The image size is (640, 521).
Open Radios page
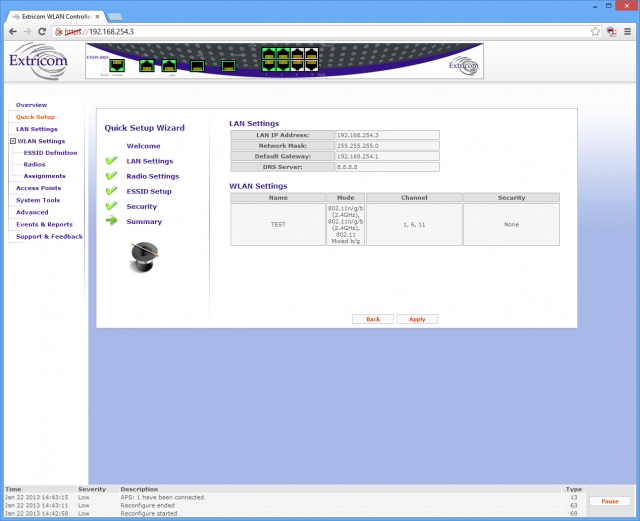pyautogui.click(x=34, y=164)
